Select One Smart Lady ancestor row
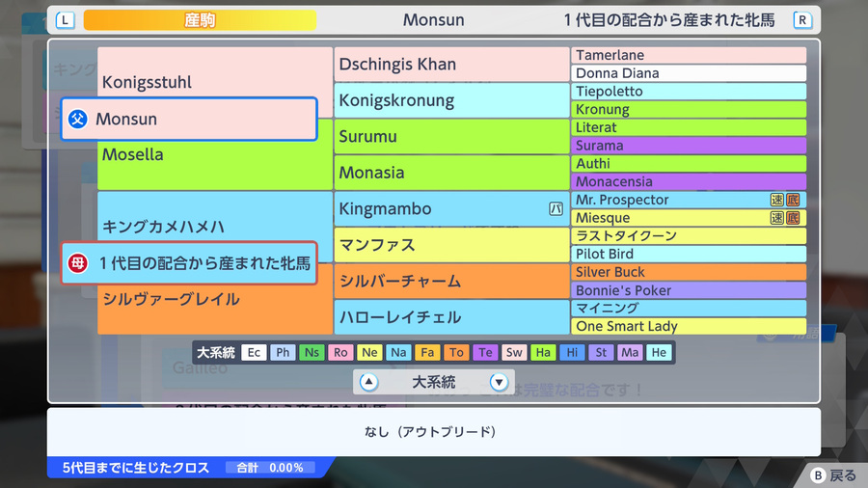 coord(689,326)
